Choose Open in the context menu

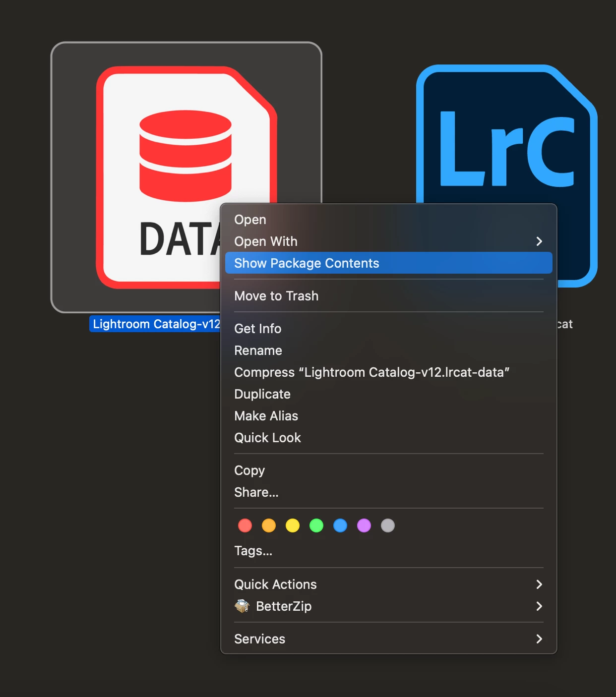coord(389,220)
